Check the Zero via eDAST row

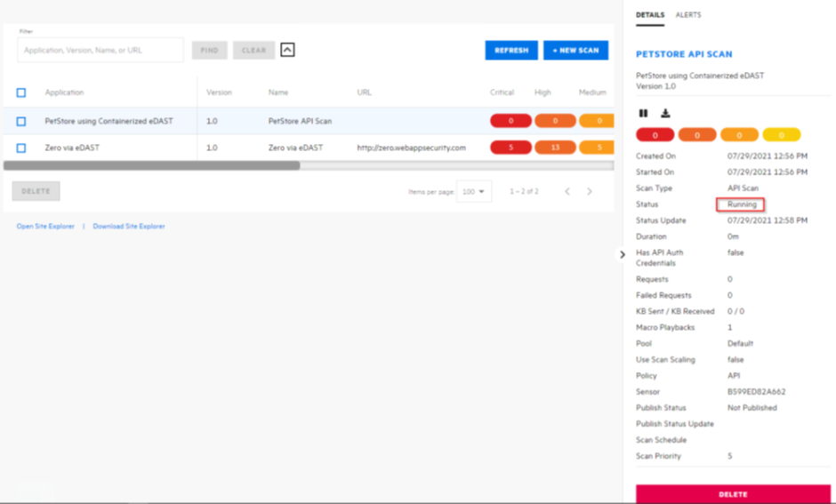coord(21,148)
